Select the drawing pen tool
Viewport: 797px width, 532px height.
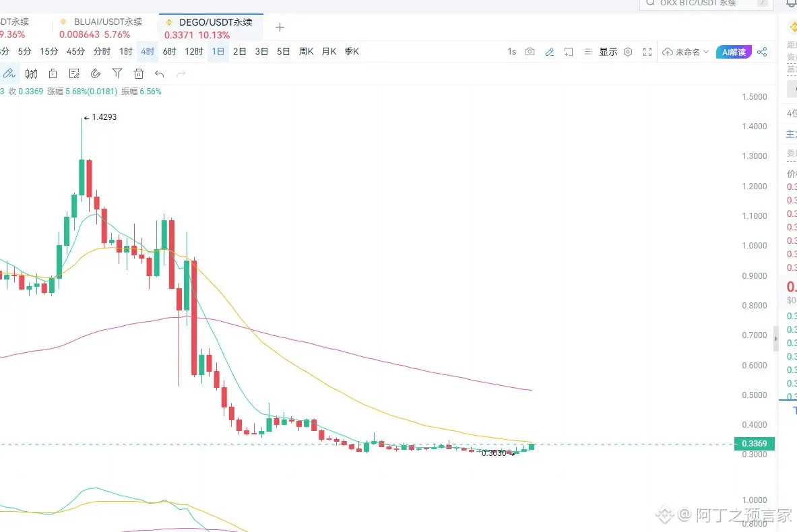[x=9, y=73]
